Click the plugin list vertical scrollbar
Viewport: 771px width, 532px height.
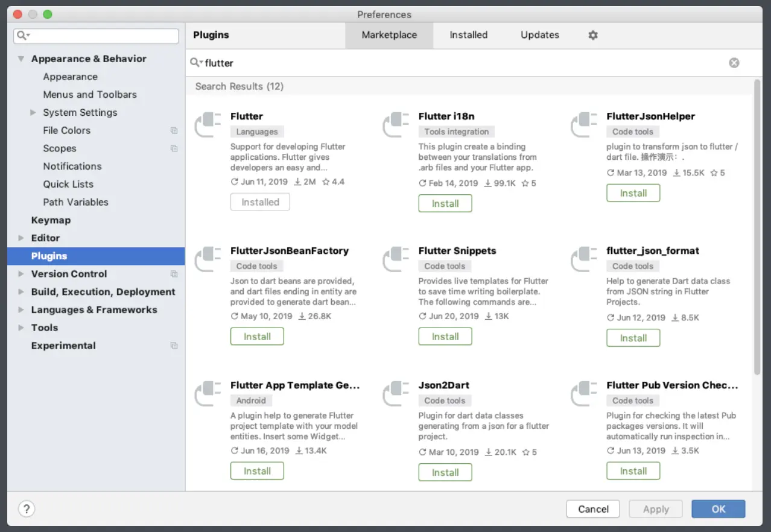pyautogui.click(x=757, y=228)
